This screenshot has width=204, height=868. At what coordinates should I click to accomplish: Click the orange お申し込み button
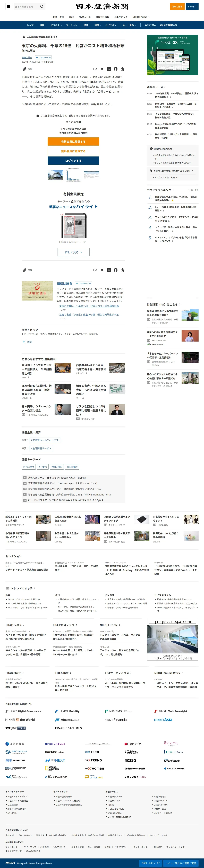[x=177, y=6]
